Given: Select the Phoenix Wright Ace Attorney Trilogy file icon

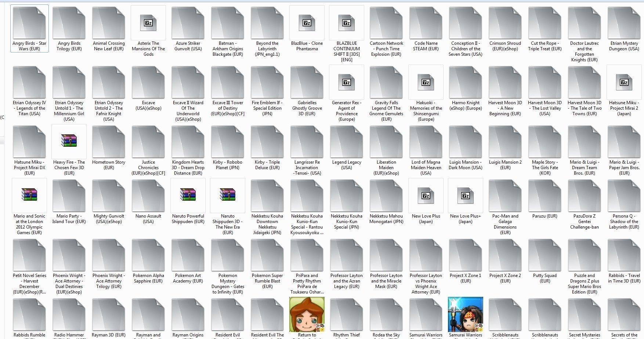Looking at the screenshot, I should pos(109,255).
